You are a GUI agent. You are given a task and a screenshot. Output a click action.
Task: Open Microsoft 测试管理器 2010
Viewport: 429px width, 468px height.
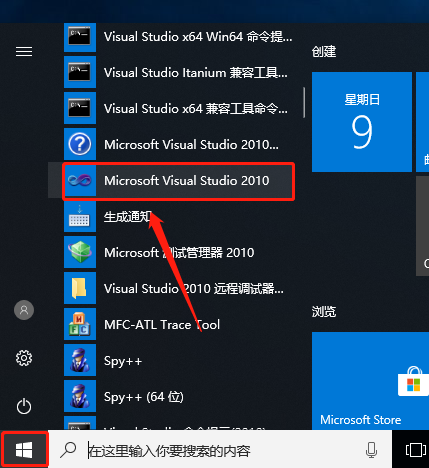click(x=179, y=252)
